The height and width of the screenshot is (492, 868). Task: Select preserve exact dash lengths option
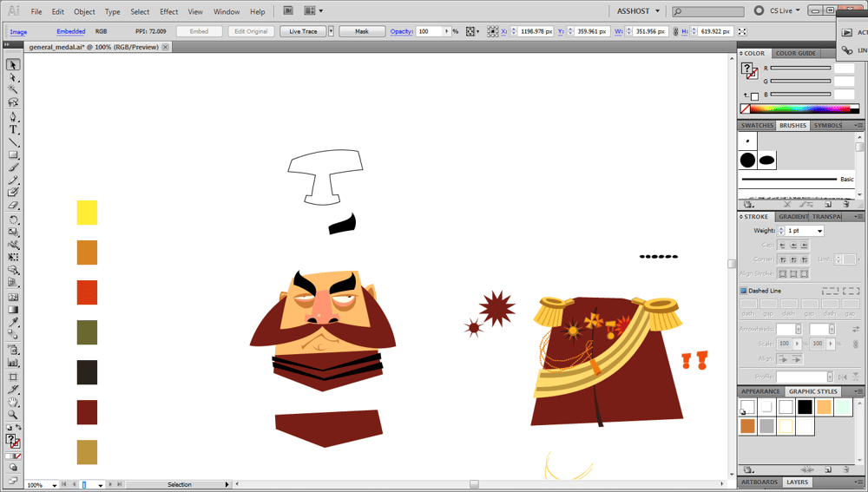831,291
